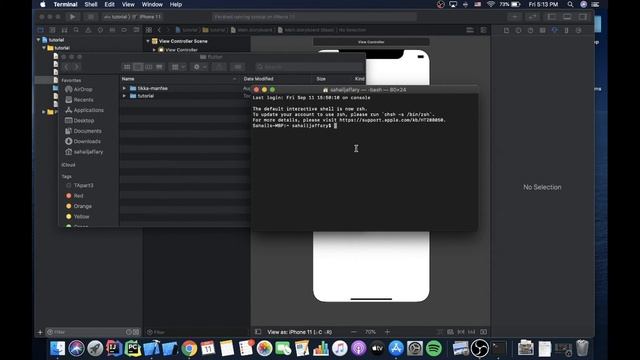Viewport: 640px width, 360px height.
Task: Open the Help menu
Action: click(x=176, y=4)
